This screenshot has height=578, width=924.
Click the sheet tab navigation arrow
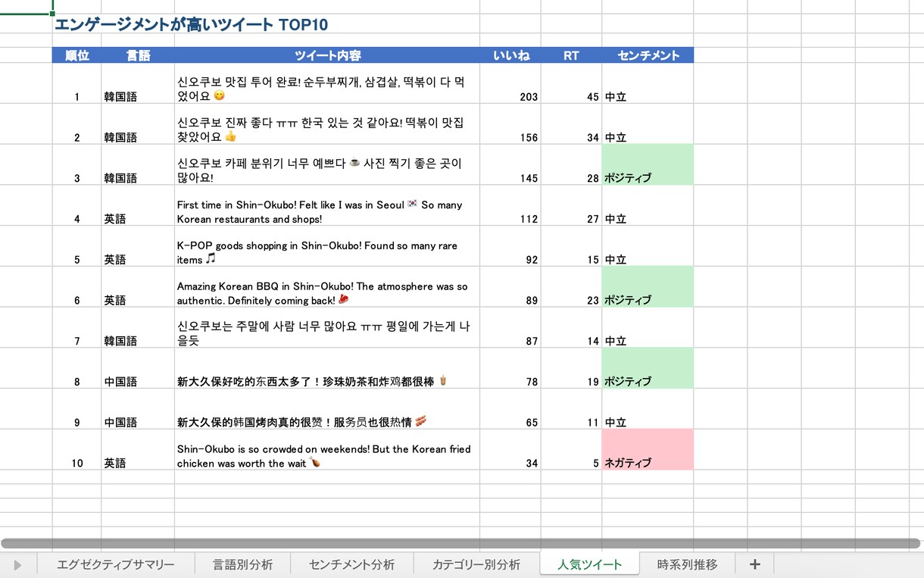click(17, 565)
